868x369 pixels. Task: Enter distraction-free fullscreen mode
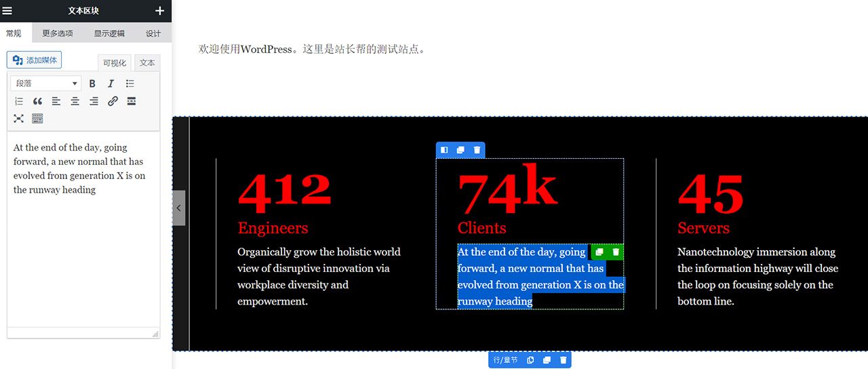pos(19,119)
